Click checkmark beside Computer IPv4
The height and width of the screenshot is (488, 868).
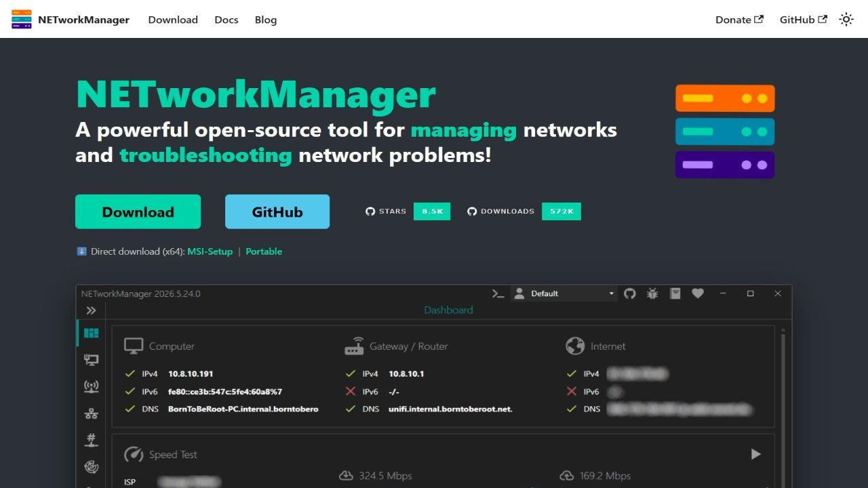tap(130, 374)
